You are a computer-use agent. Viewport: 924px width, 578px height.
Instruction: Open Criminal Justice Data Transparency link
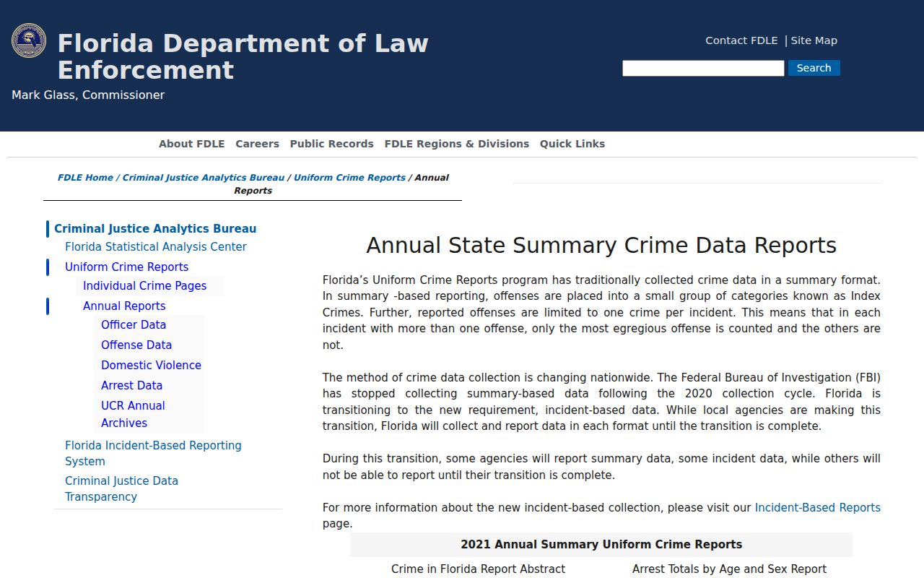[121, 489]
